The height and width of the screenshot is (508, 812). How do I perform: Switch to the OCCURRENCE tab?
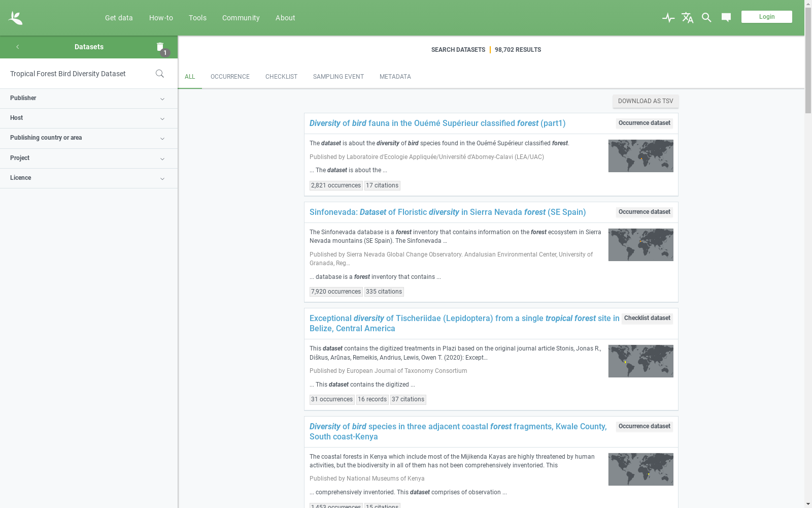point(230,77)
